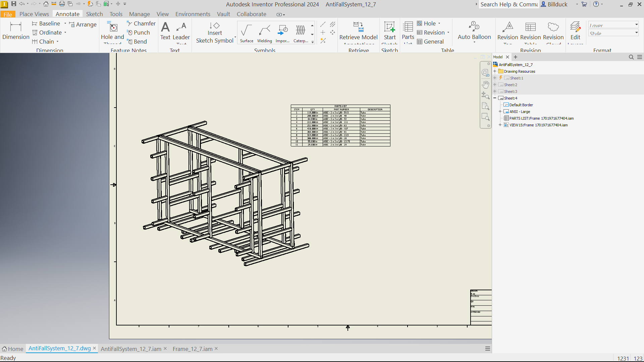Click the Punch note button

tap(138, 33)
